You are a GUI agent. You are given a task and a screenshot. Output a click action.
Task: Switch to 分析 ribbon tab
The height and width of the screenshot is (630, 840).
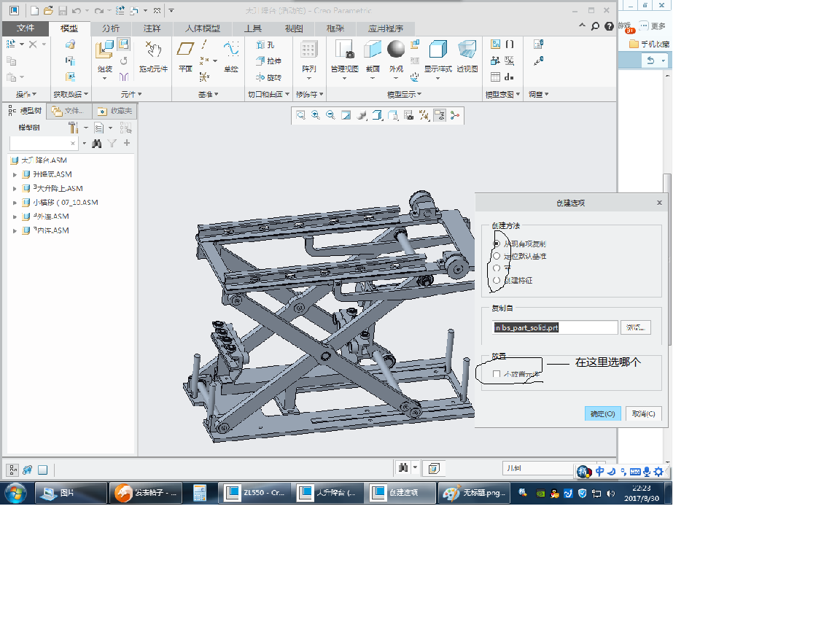tap(111, 28)
